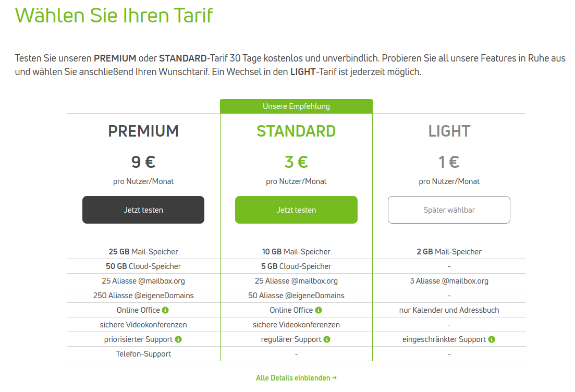Start the STANDARD trial with Jetzt testen
This screenshot has width=575, height=392.
coord(296,210)
